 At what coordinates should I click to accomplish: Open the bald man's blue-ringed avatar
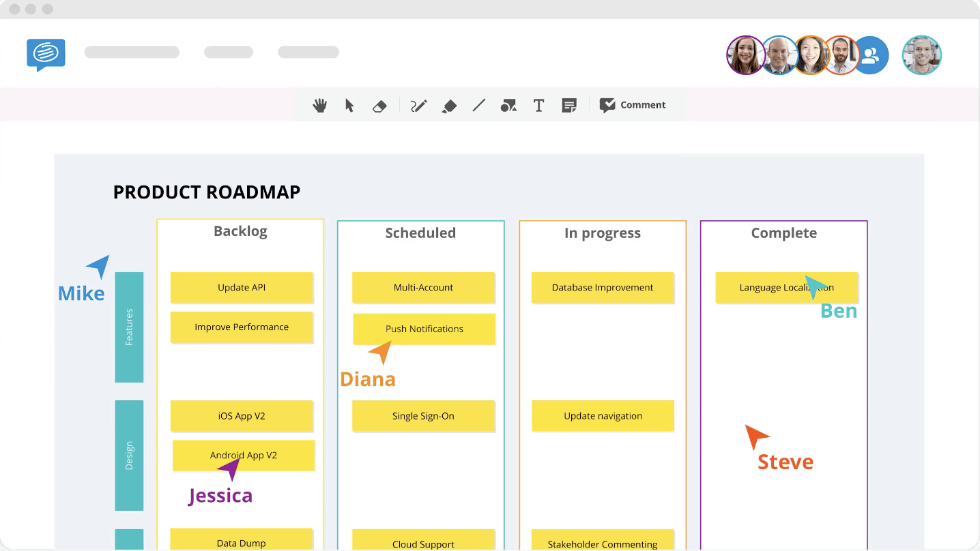pos(779,55)
